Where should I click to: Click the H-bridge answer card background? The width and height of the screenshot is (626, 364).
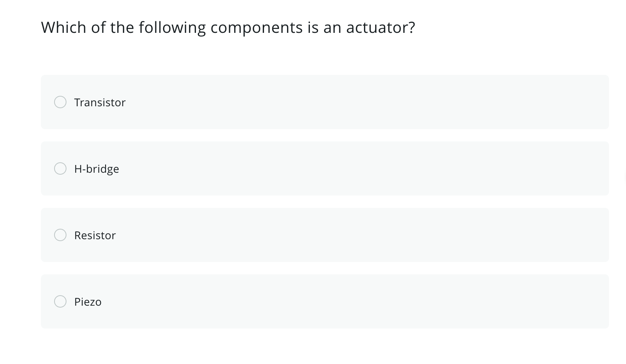(x=348, y=168)
